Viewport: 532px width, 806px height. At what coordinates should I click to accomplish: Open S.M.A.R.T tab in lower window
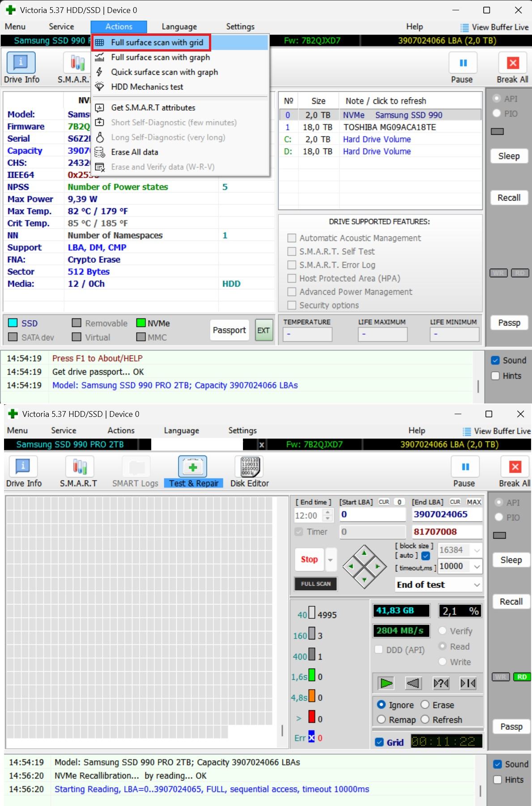(x=79, y=472)
